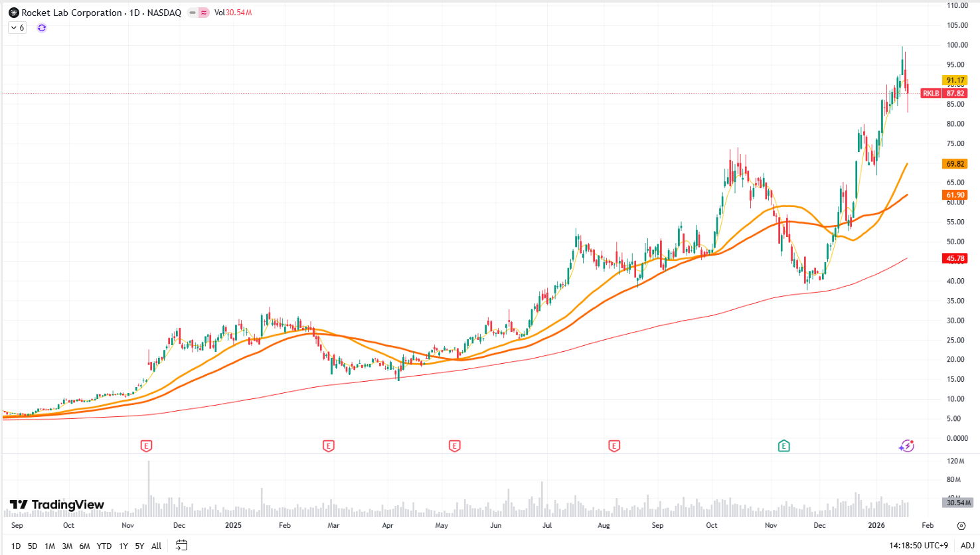Viewport: 980px width, 555px height.
Task: Click the Rocket Lab Corporation logo icon
Action: click(13, 13)
